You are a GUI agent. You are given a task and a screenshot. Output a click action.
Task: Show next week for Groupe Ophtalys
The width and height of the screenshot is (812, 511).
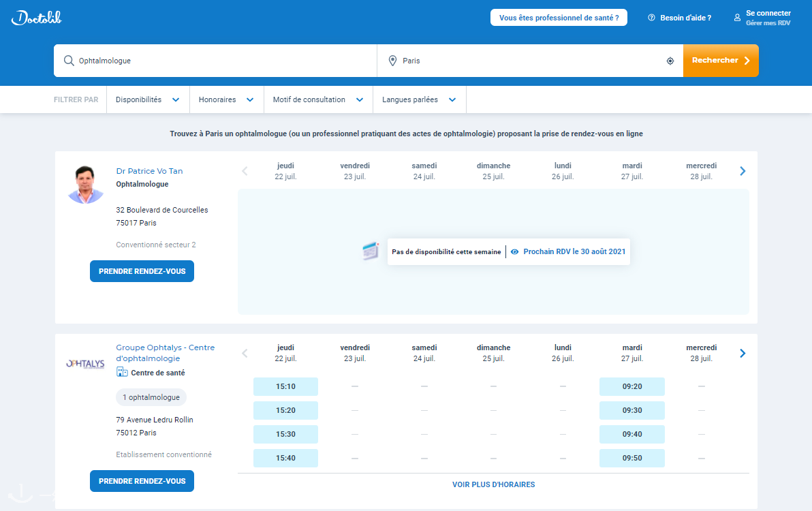pos(743,353)
